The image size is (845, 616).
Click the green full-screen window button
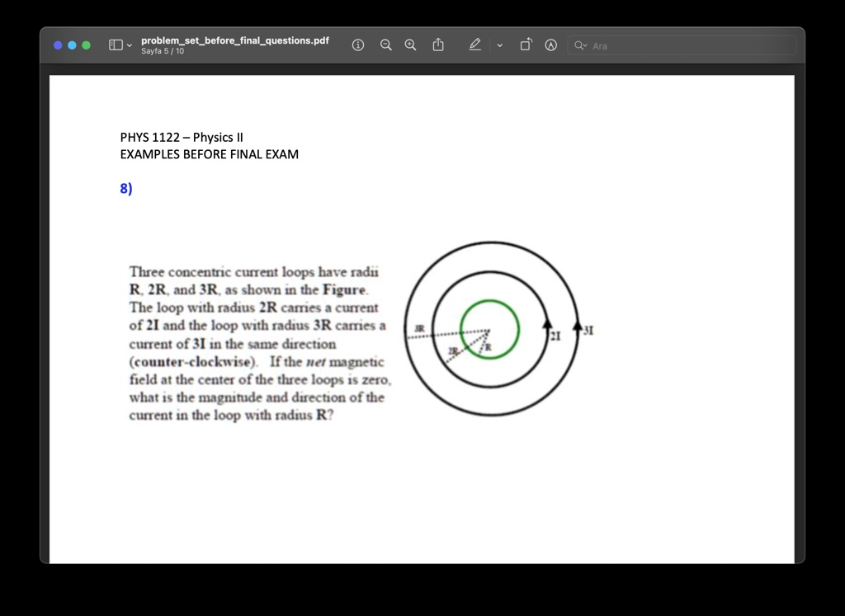click(x=86, y=45)
